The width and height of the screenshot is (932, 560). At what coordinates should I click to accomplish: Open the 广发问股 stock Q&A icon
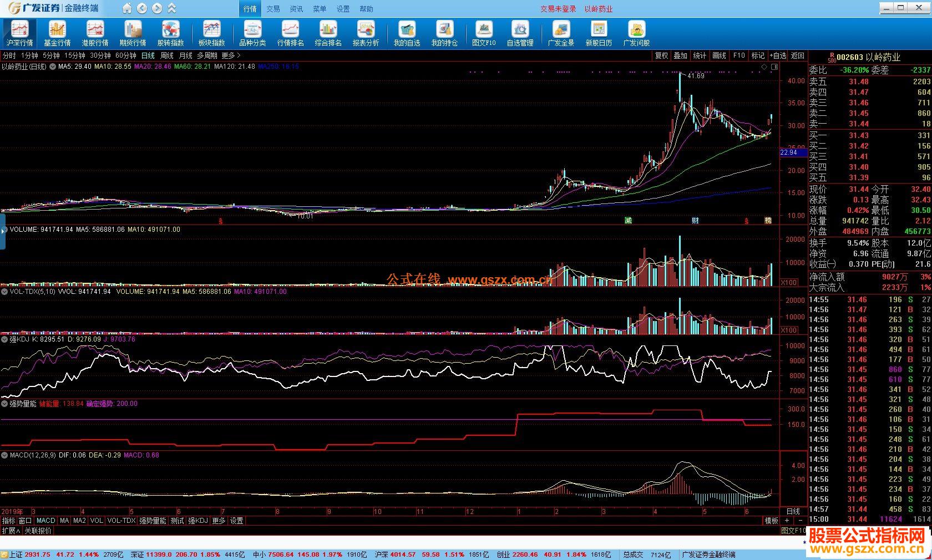[x=636, y=33]
